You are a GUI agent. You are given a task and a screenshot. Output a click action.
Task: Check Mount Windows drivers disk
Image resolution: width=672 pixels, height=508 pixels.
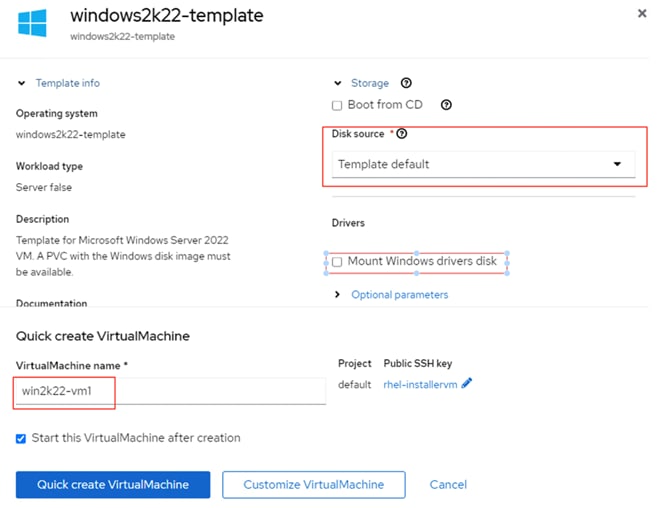(337, 262)
